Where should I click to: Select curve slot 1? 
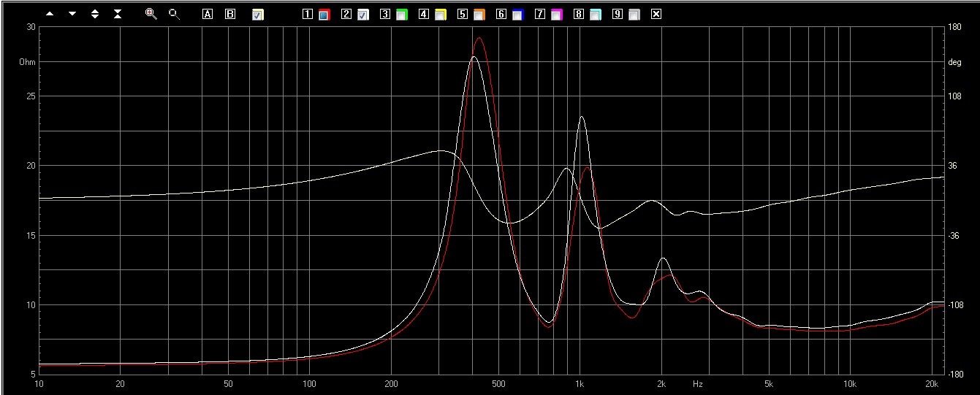coord(308,14)
